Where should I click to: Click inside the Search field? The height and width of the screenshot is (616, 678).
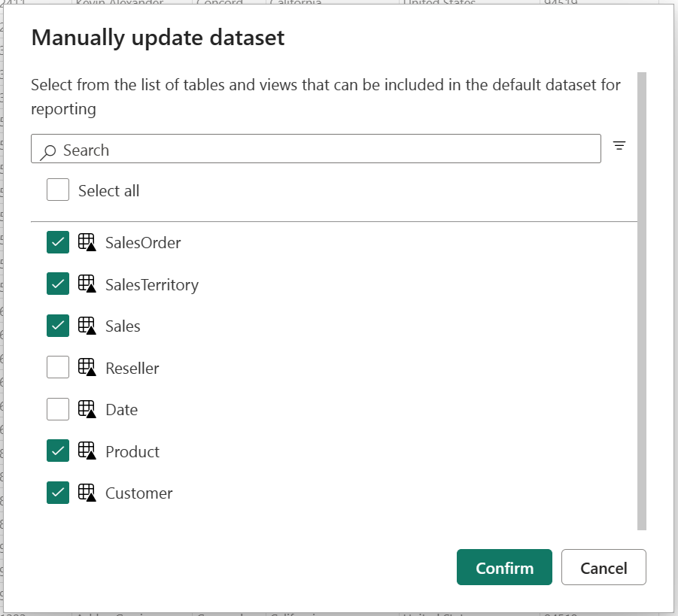pos(301,150)
